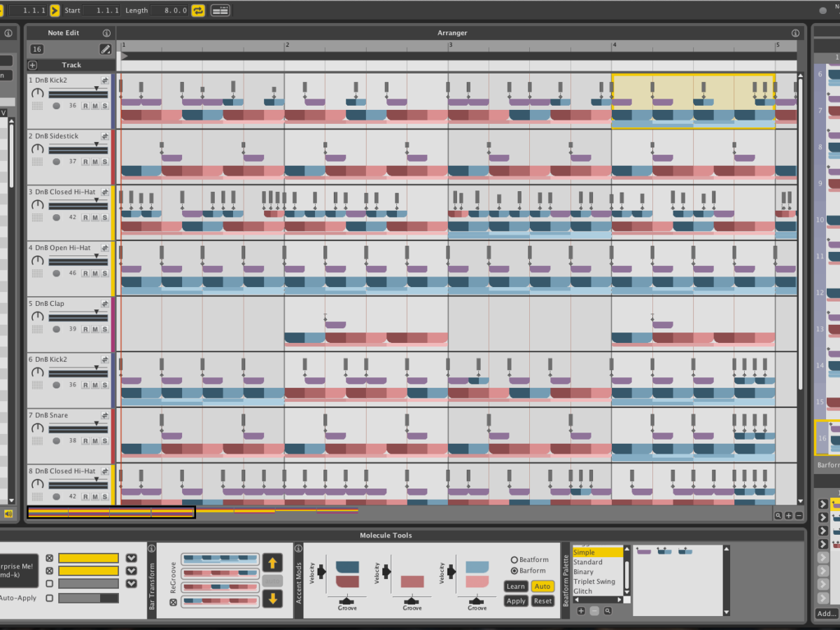The image size is (840, 630).
Task: Mute the DnB Clap track
Action: click(95, 329)
